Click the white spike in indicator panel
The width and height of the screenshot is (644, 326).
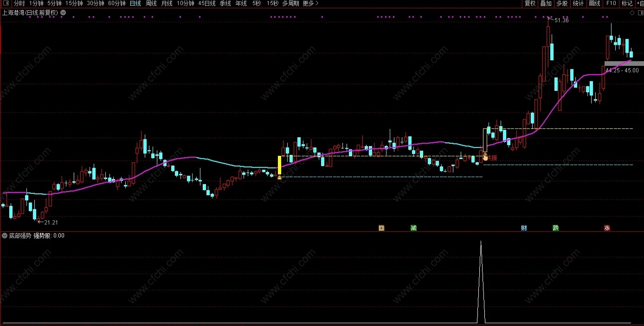(x=481, y=282)
